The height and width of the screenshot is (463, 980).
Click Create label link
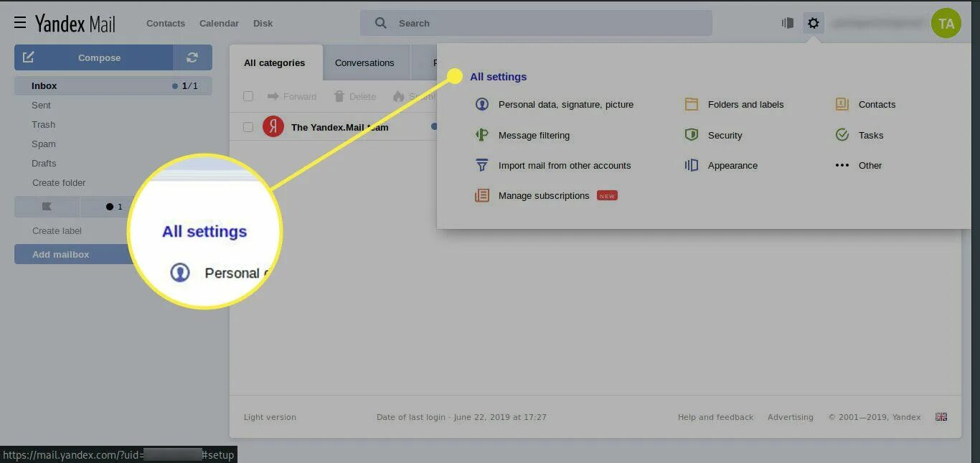tap(57, 230)
